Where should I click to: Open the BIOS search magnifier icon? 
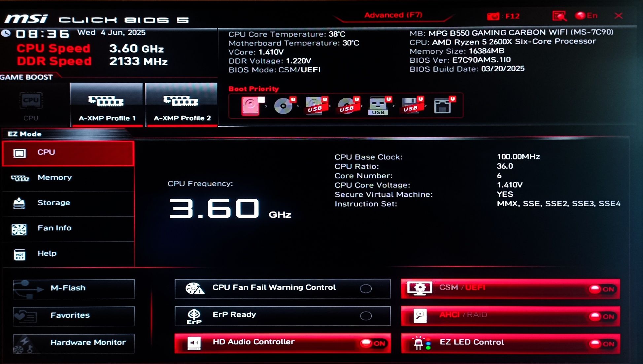559,16
